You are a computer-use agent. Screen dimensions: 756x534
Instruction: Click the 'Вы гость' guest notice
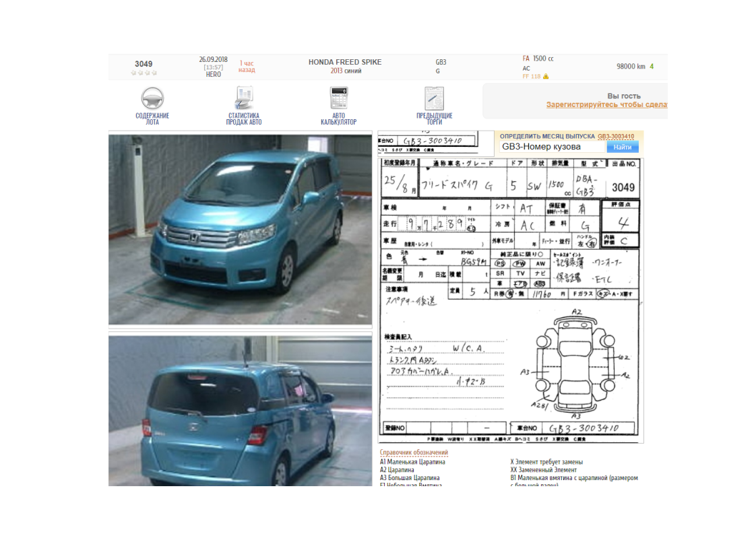point(624,96)
